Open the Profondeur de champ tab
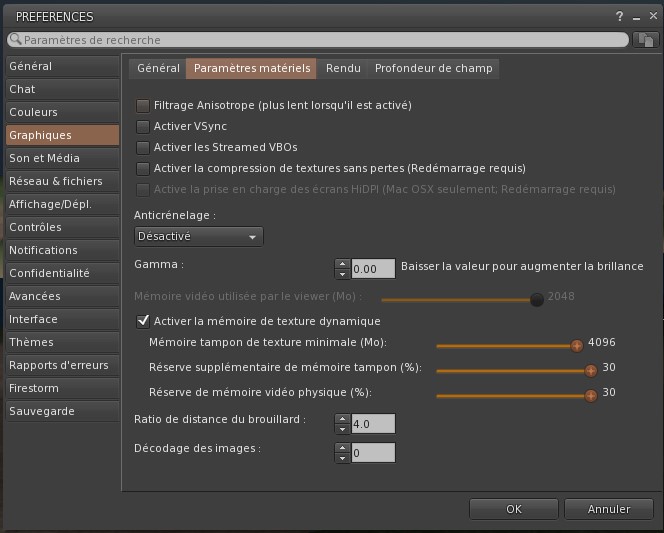The width and height of the screenshot is (664, 533). [432, 68]
